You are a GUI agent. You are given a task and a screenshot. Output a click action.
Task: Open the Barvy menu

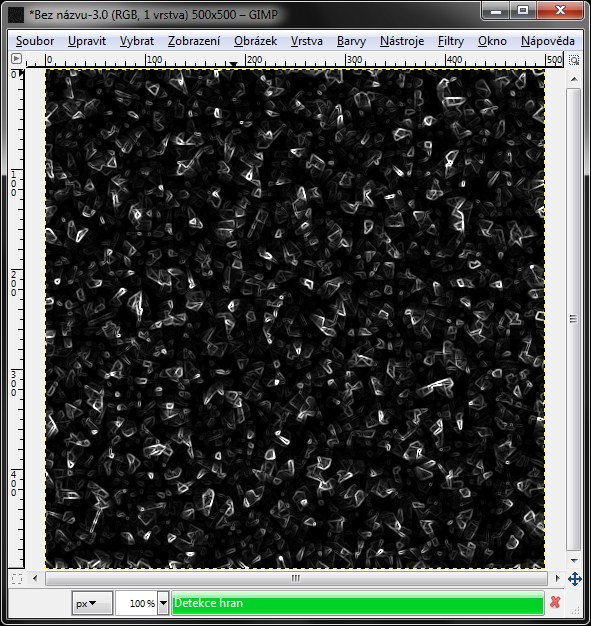tap(351, 41)
